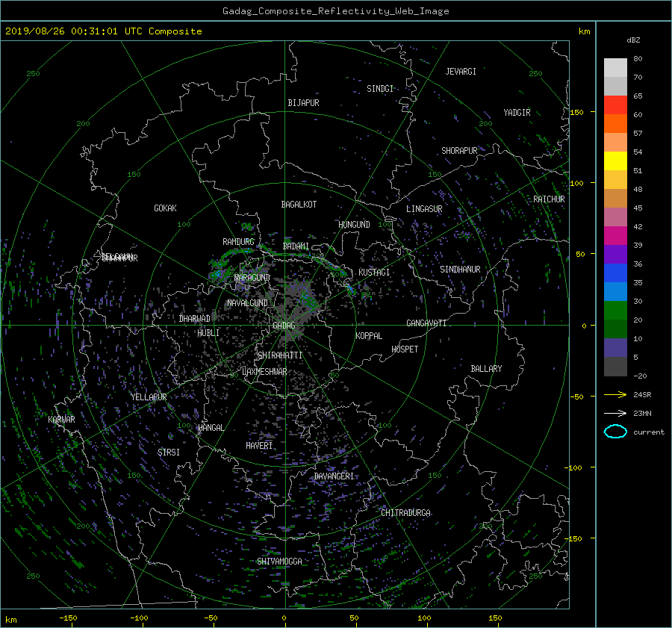Select the red 65-60 dBZ color swatch
The image size is (672, 628).
(x=615, y=105)
